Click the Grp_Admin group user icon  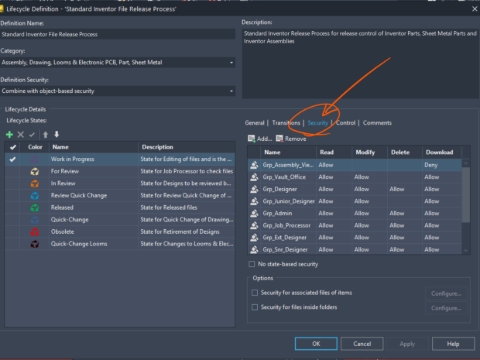pyautogui.click(x=254, y=213)
